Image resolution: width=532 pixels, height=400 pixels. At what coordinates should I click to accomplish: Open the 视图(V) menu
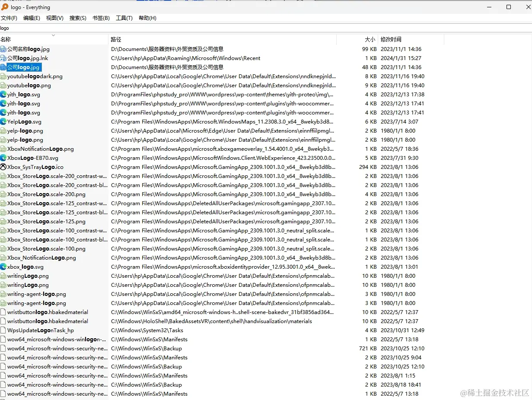point(55,18)
